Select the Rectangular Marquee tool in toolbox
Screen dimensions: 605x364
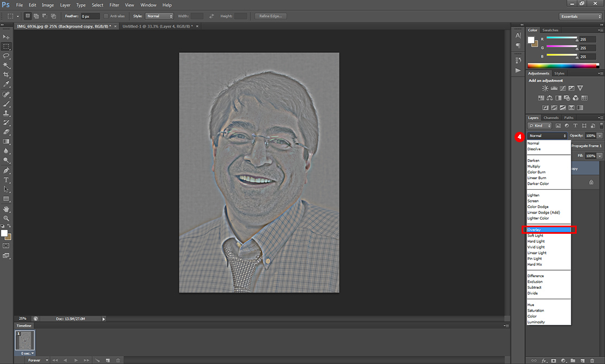click(6, 46)
